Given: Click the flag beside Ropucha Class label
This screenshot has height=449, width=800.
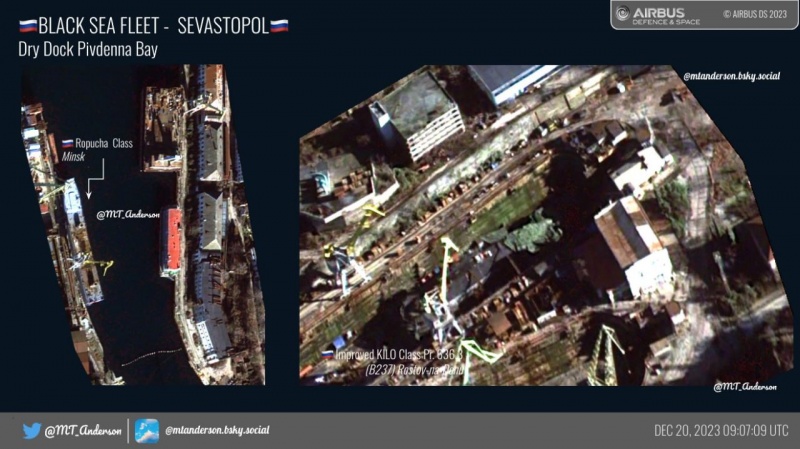Looking at the screenshot, I should [68, 144].
